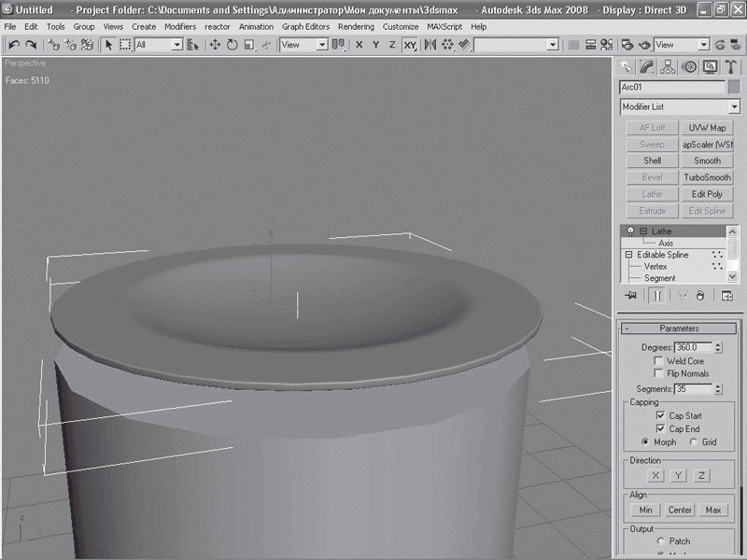Select the Rotate transform tool
This screenshot has height=560, width=747.
[x=233, y=45]
